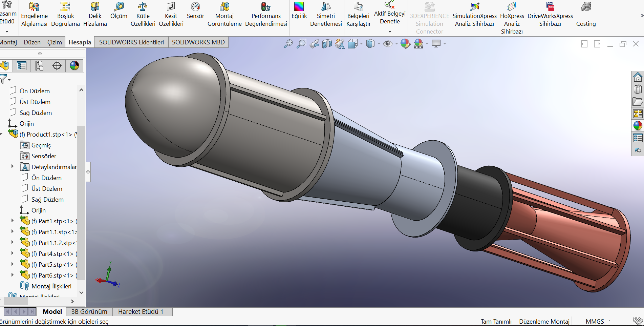
Task: Run Engelleme Algılaması interference detection
Action: 34,15
